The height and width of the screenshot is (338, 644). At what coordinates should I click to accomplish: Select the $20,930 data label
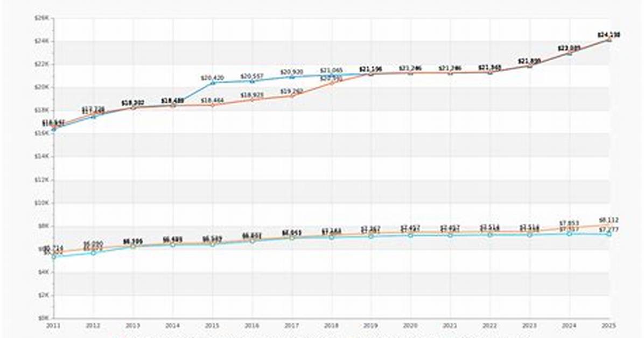click(x=292, y=72)
